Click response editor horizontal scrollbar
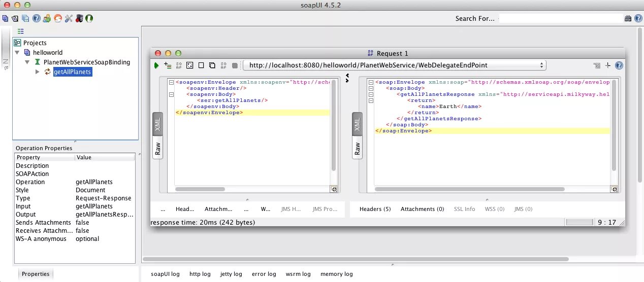The image size is (644, 282). 469,189
